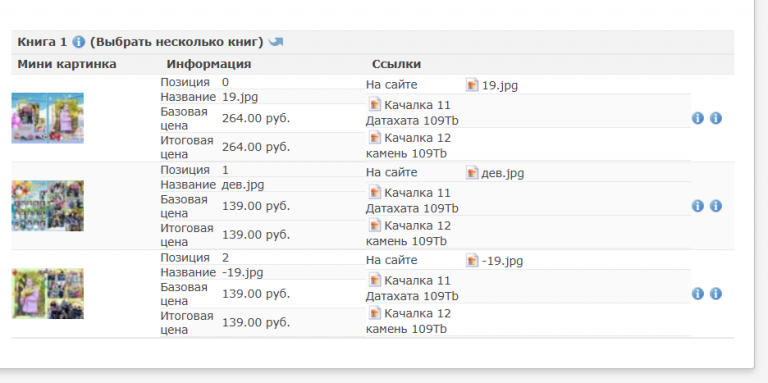Click the first info icon in the дев.jpg row
The width and height of the screenshot is (768, 383).
(x=697, y=206)
